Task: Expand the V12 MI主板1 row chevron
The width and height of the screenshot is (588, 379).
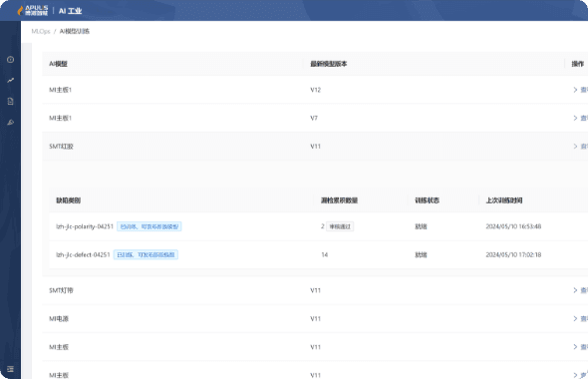Action: (575, 90)
